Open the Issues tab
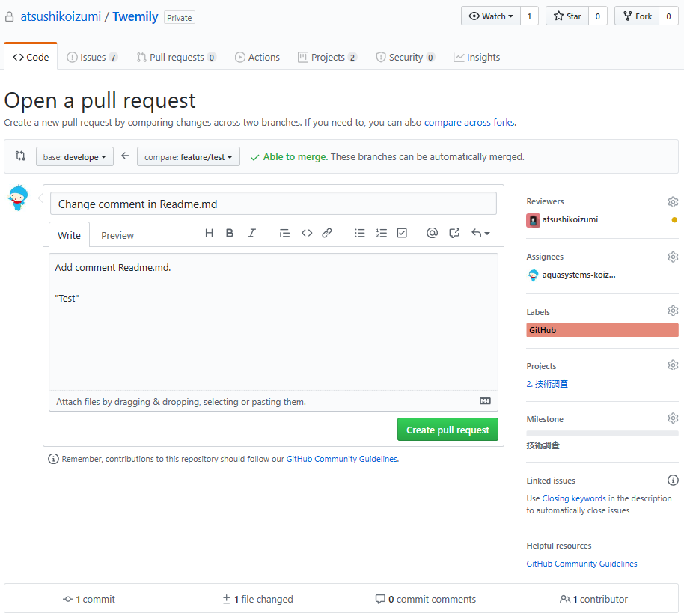This screenshot has height=616, width=684. click(92, 58)
